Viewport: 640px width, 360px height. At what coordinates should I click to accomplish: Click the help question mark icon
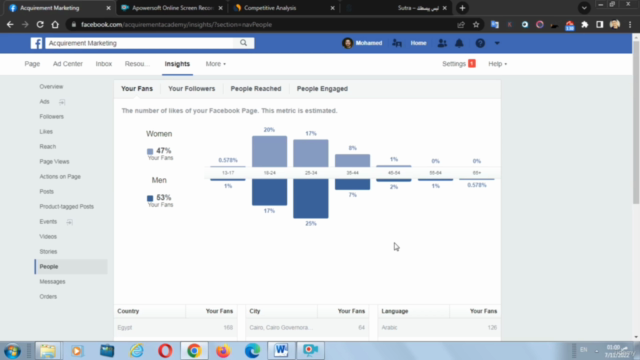click(x=480, y=43)
